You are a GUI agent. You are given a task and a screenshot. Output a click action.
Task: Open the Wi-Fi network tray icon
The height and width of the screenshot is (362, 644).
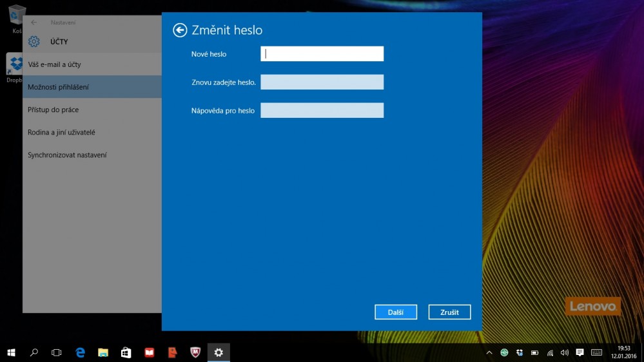point(550,352)
